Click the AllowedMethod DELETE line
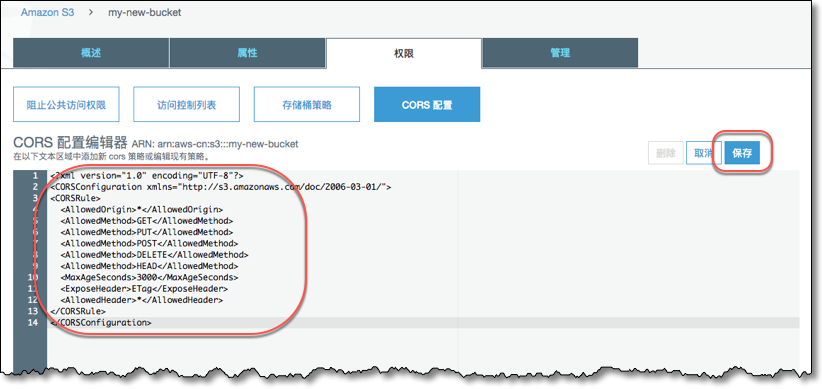The image size is (822, 389). pos(155,255)
